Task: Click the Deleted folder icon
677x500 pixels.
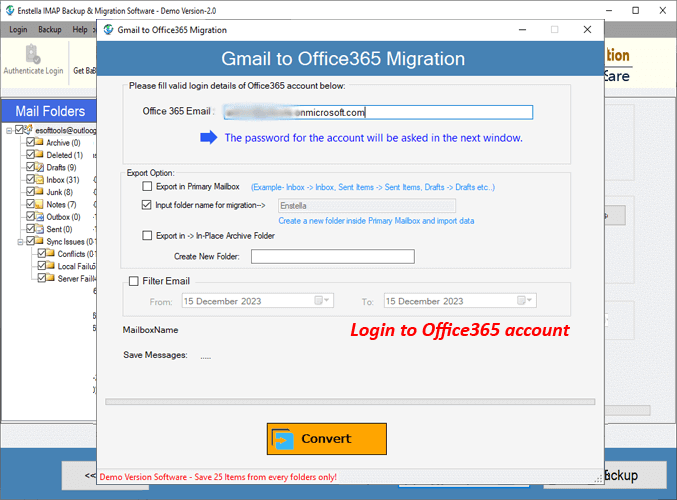Action: point(39,155)
